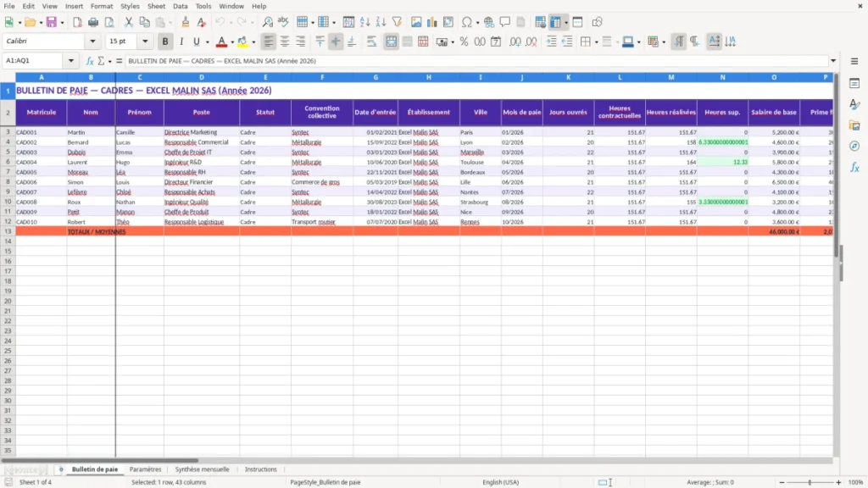Toggle Italic formatting

pyautogui.click(x=181, y=42)
